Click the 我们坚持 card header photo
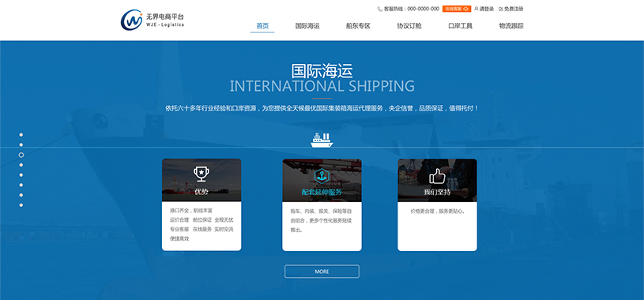 (438, 180)
